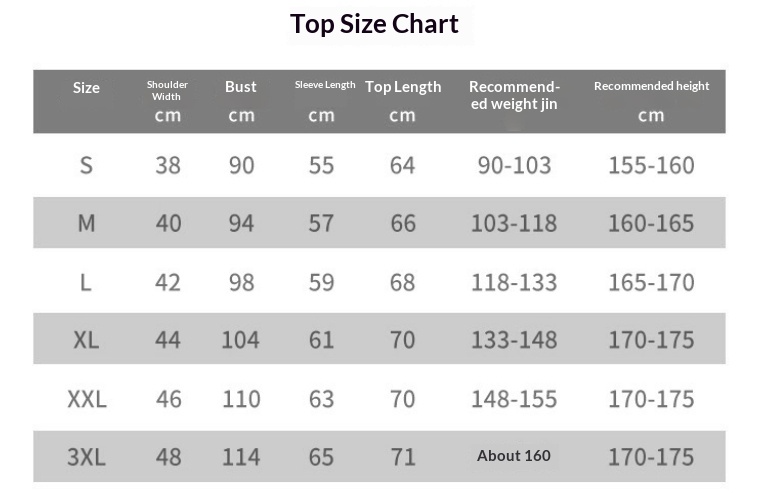
Task: Click the Size column header
Action: 86,88
